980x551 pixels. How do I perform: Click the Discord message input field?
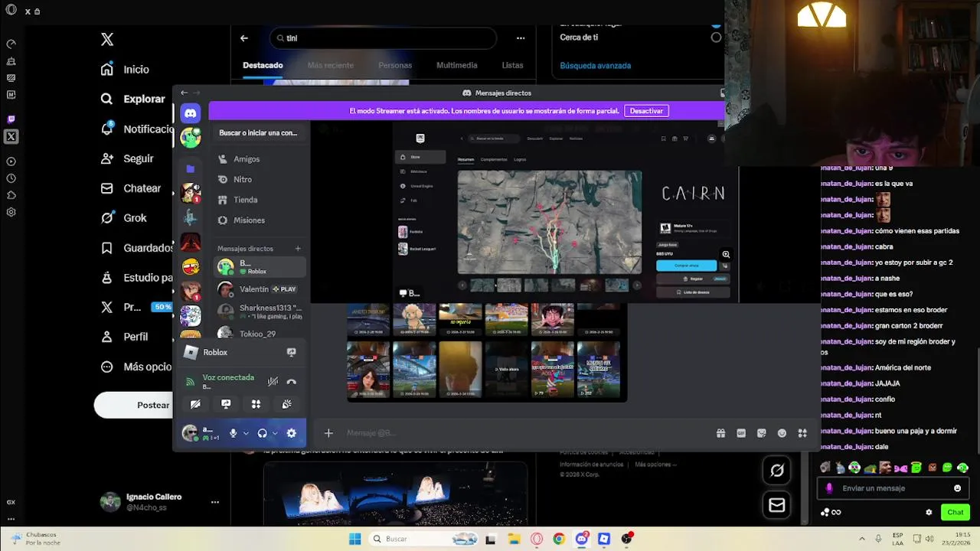521,433
